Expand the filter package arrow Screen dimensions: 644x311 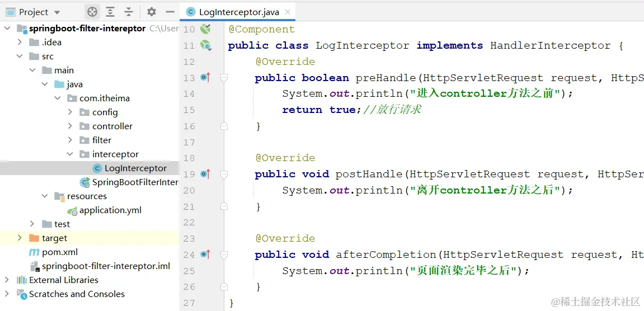(70, 140)
